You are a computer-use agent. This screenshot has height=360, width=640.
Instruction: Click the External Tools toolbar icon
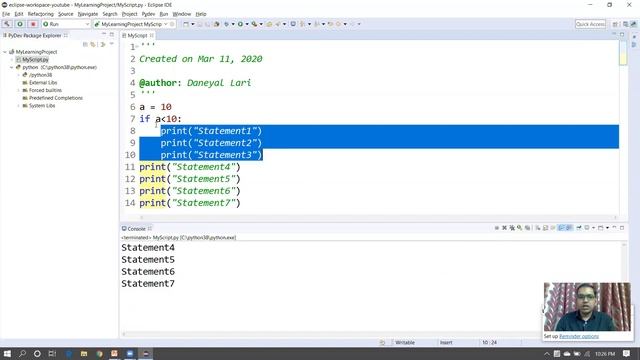pyautogui.click(x=254, y=24)
